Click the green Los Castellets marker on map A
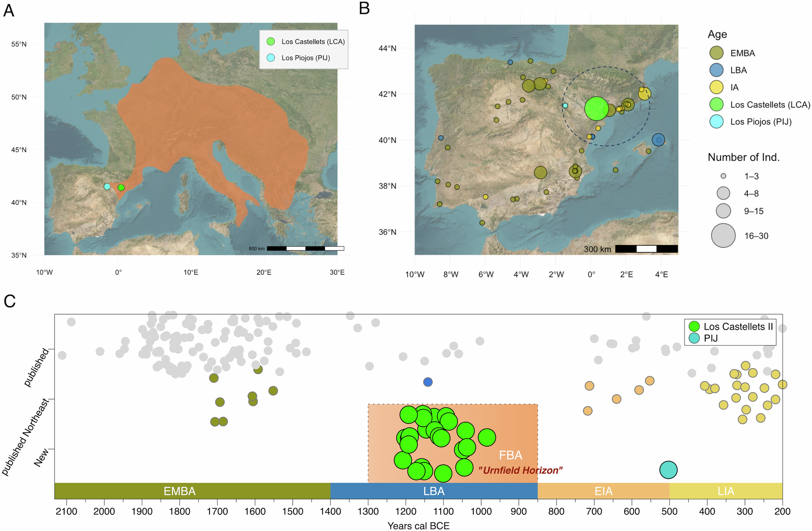This screenshot has width=812, height=531. [x=121, y=188]
